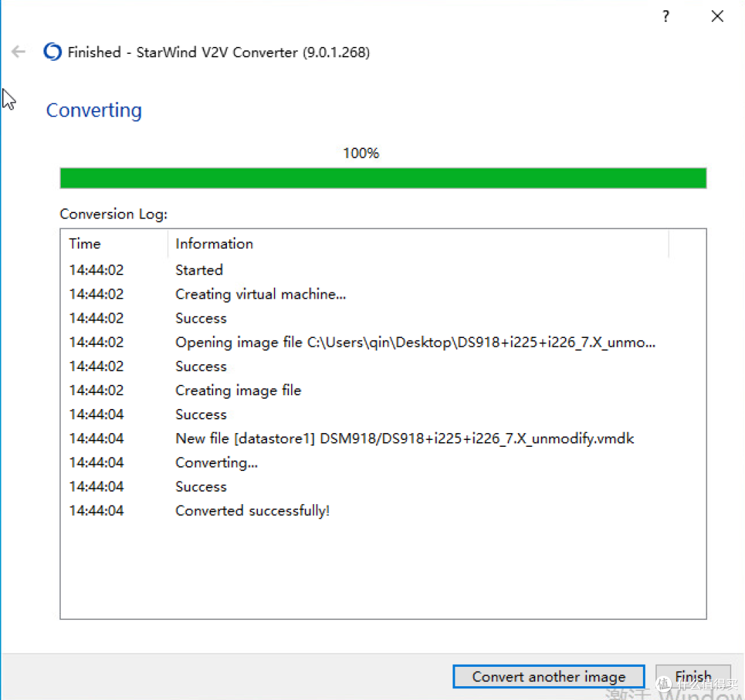Click Convert another image button
Image resolution: width=745 pixels, height=700 pixels.
(549, 677)
